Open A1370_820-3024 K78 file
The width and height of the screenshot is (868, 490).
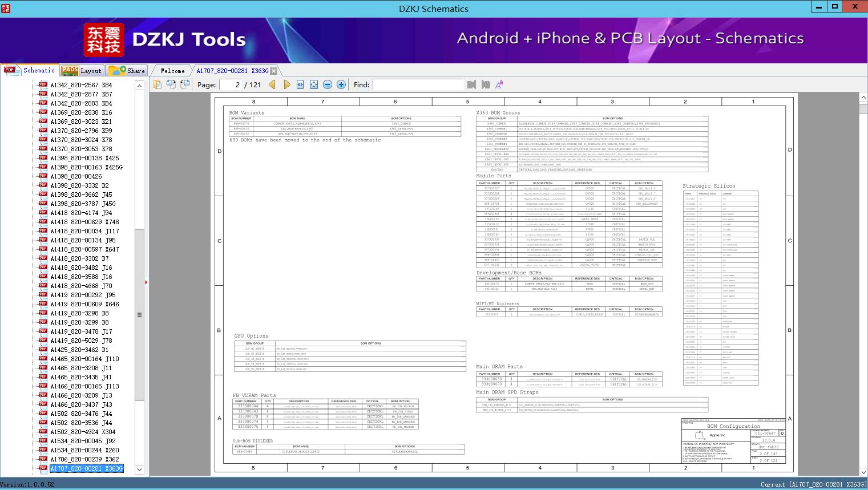point(81,140)
